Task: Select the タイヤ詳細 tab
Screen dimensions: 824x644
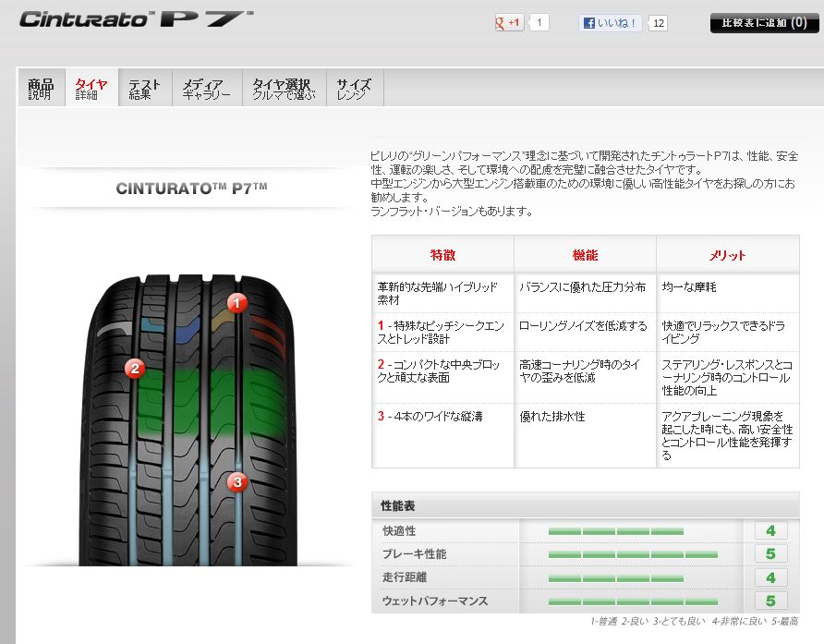Action: 91,89
